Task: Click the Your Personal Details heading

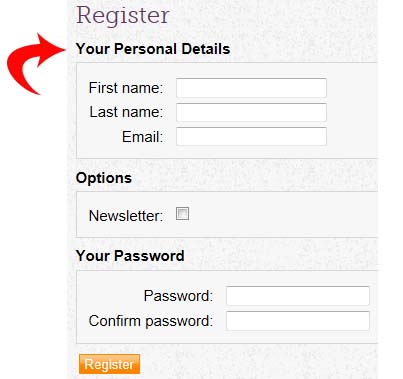Action: [x=153, y=49]
